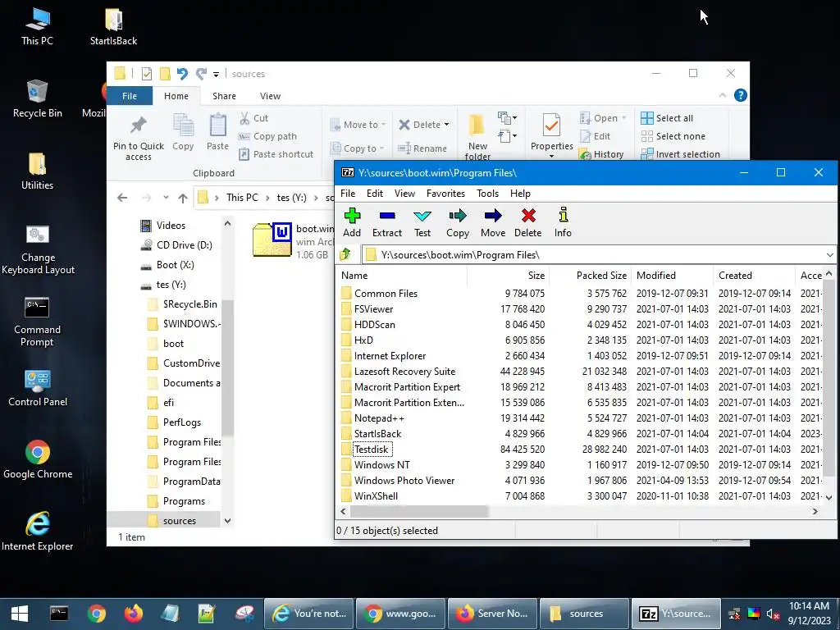Open Firefox from the taskbar

tap(134, 614)
